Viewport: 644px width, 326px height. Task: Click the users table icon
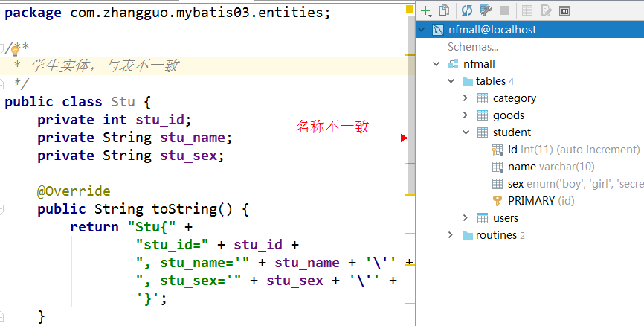click(x=483, y=218)
